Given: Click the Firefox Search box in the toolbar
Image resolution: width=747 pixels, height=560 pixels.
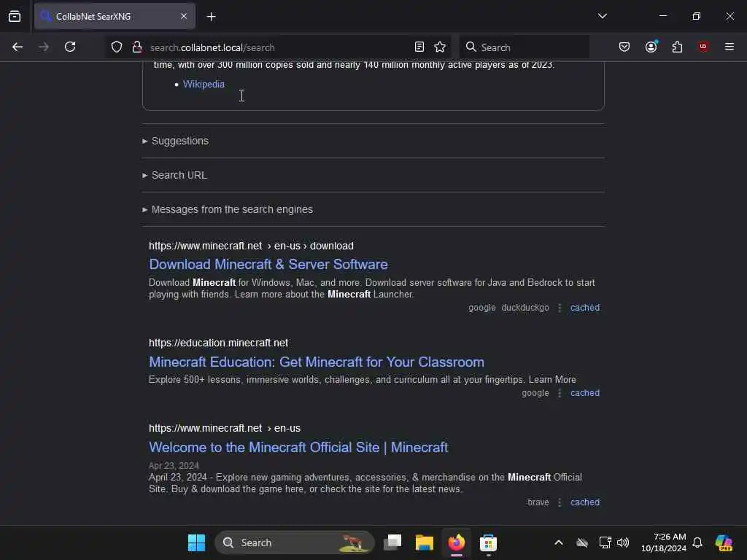Looking at the screenshot, I should click(x=524, y=47).
